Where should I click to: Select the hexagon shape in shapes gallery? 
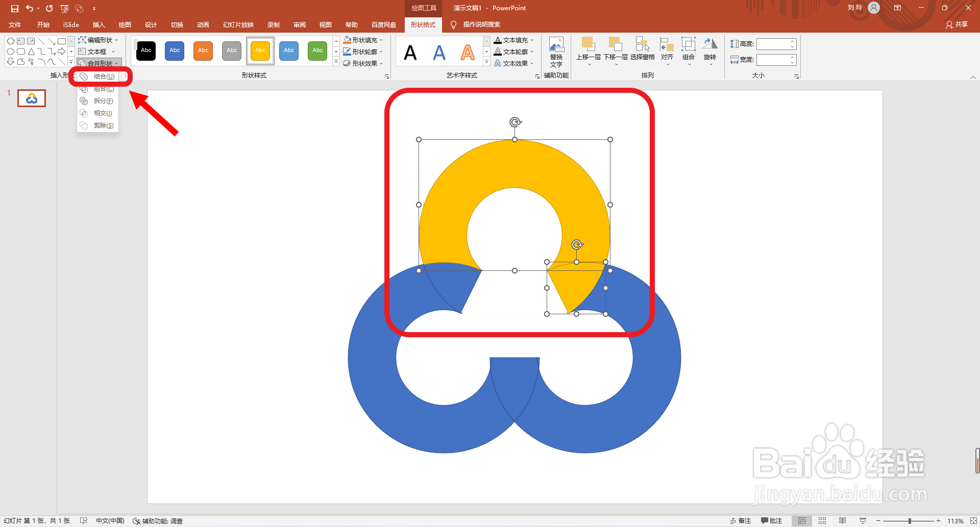[x=11, y=41]
